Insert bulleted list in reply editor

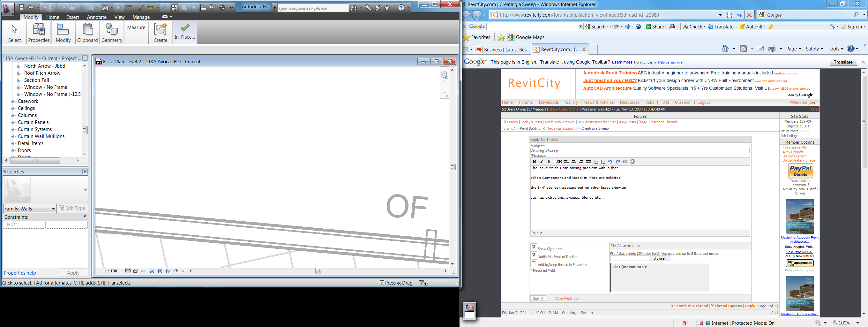(x=596, y=162)
